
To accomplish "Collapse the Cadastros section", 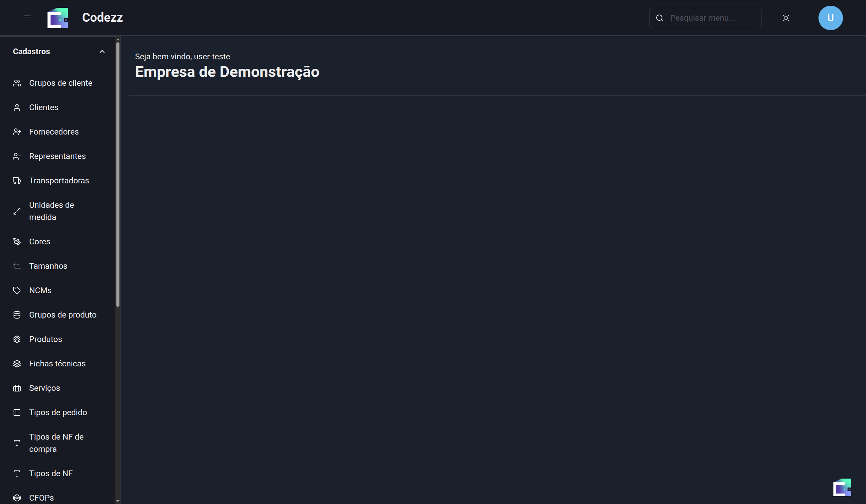I will pyautogui.click(x=102, y=52).
